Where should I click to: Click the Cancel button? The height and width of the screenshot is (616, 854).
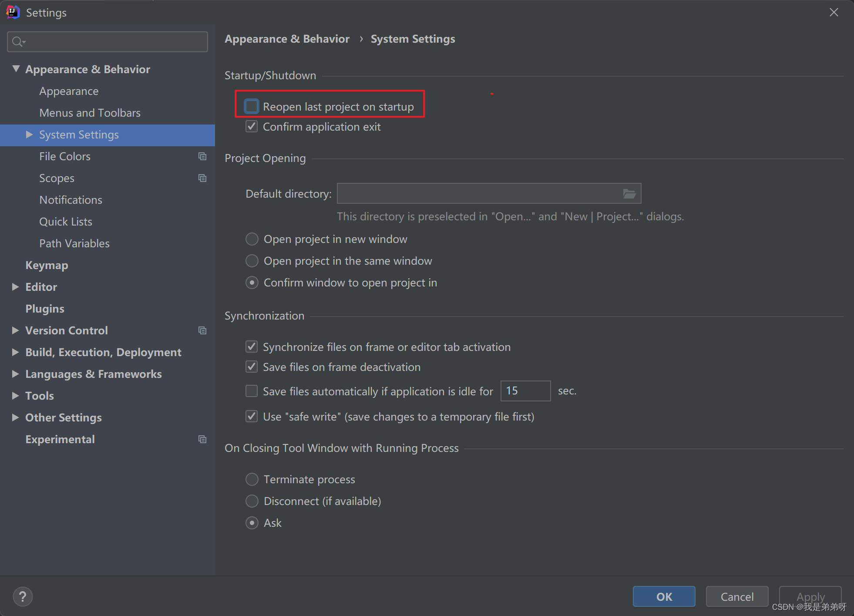(736, 596)
